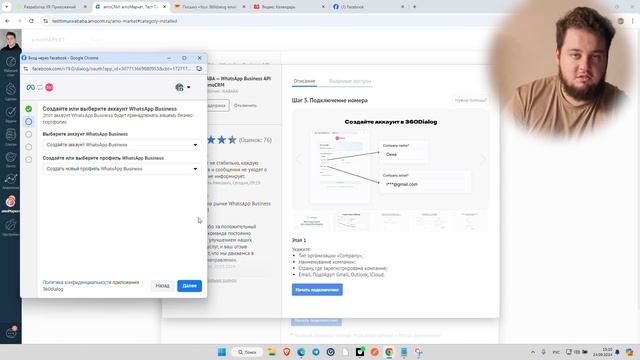Open the Аналитика chart icon in amoCRM sidebar
Viewport: 640px width, 360px height.
pos(11,180)
